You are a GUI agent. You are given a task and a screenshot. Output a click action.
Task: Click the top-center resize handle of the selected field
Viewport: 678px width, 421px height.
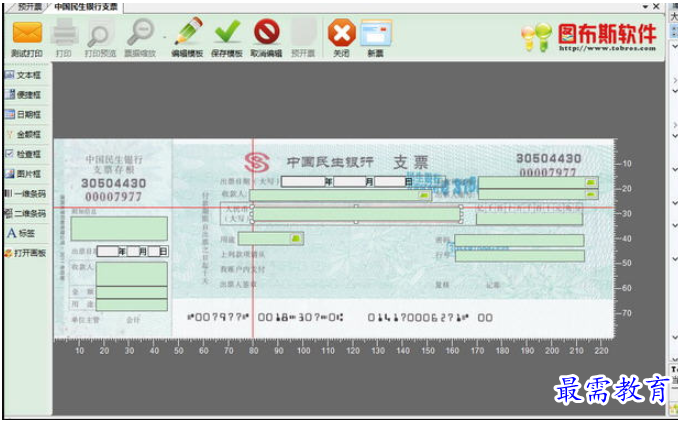point(356,207)
